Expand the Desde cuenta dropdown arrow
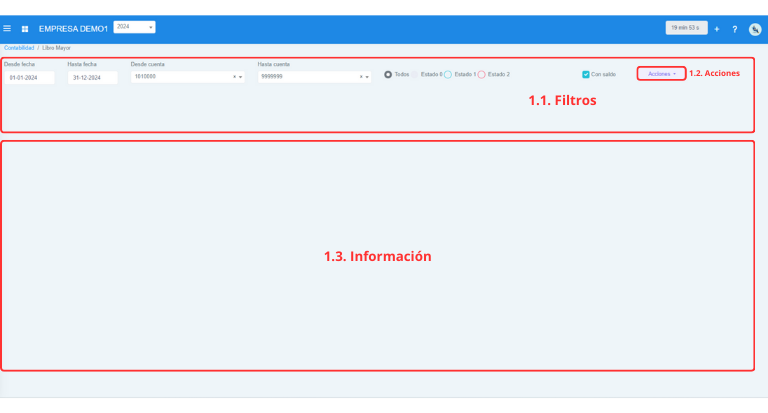The height and width of the screenshot is (413, 768). [240, 77]
